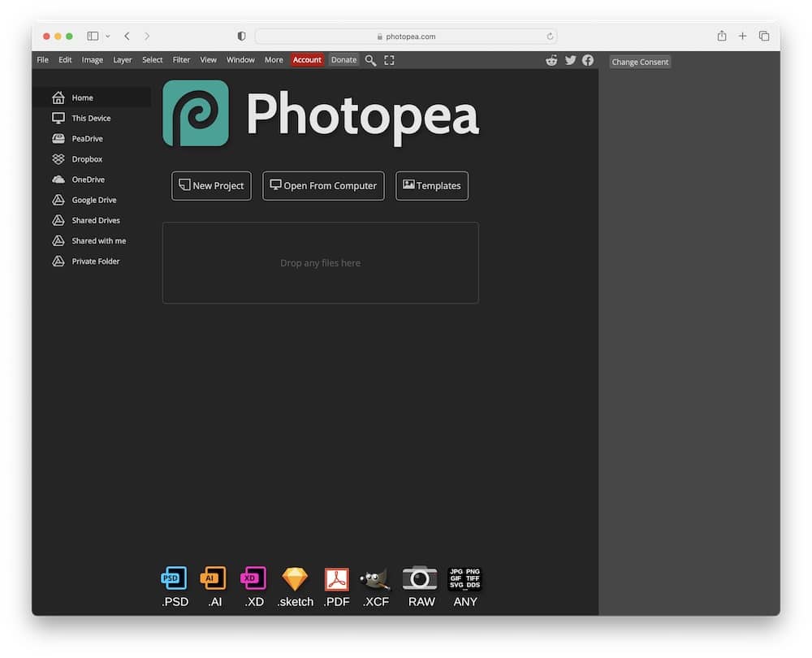The width and height of the screenshot is (812, 658).
Task: Click Open From Computer button
Action: 323,185
